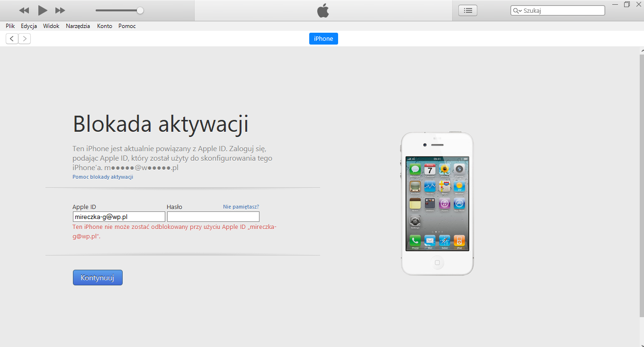
Task: Click the Apple logo in the header
Action: click(x=323, y=10)
